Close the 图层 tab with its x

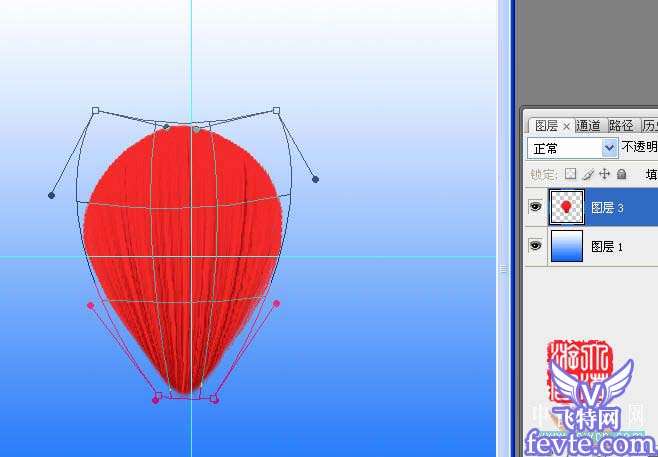pyautogui.click(x=566, y=126)
